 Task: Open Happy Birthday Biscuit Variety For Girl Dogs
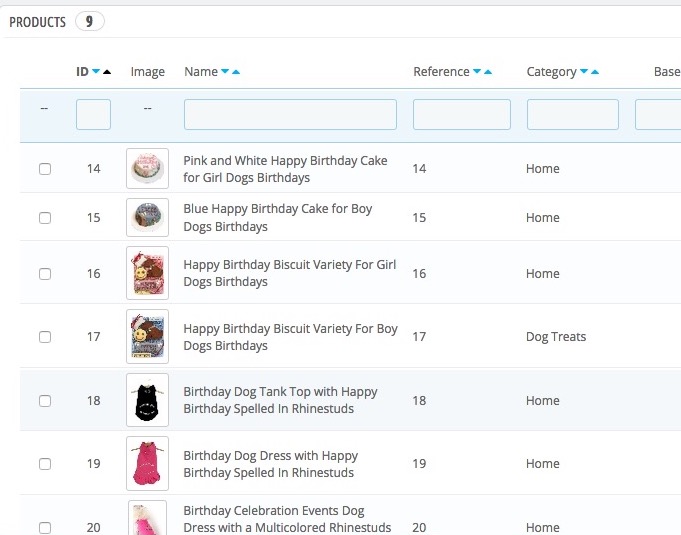click(290, 273)
